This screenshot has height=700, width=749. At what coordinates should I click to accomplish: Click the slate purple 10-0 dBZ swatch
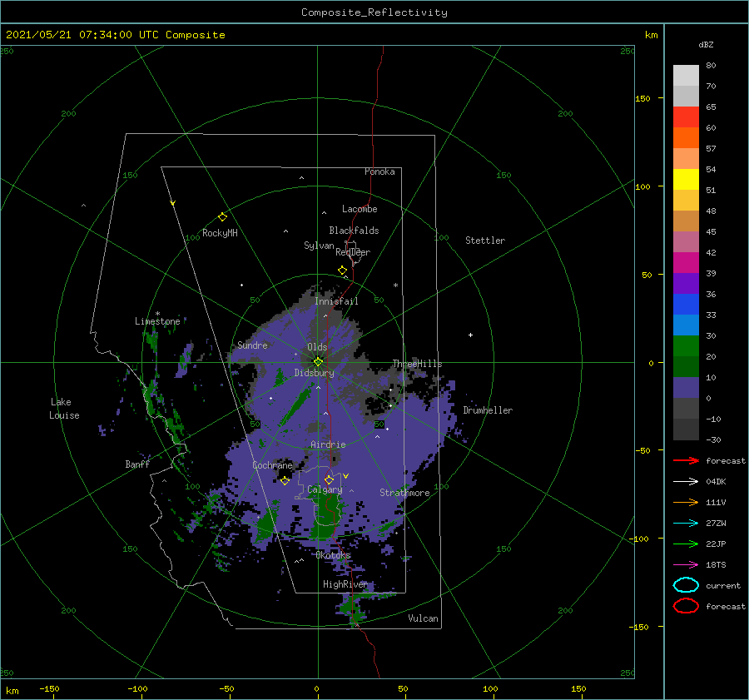[x=686, y=388]
